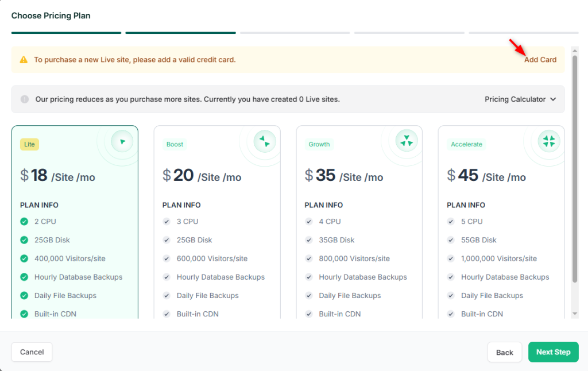Click the Boost plan two-arrow icon
Viewport: 588px width, 371px height.
[264, 141]
